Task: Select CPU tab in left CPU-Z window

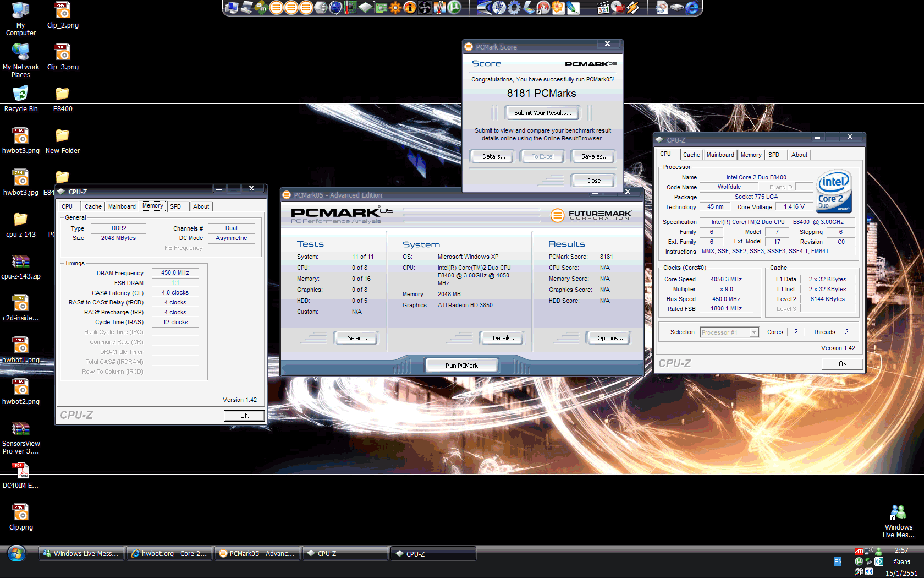Action: pyautogui.click(x=67, y=206)
